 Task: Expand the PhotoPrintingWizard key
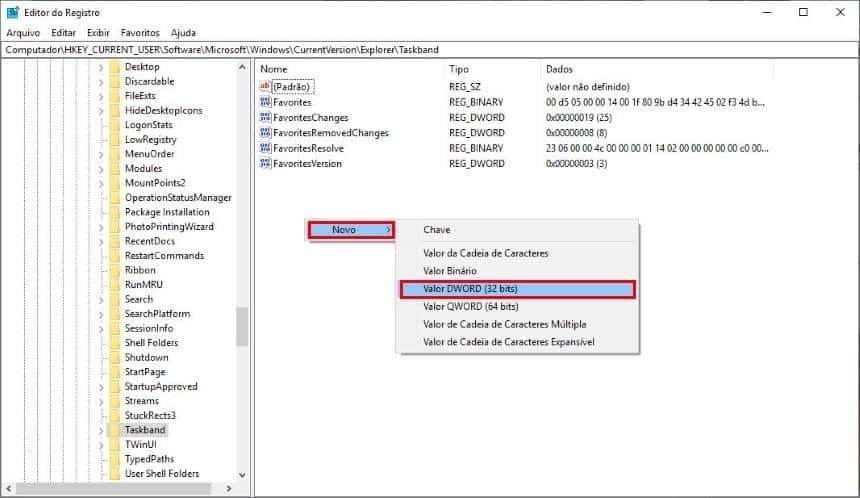click(x=101, y=227)
